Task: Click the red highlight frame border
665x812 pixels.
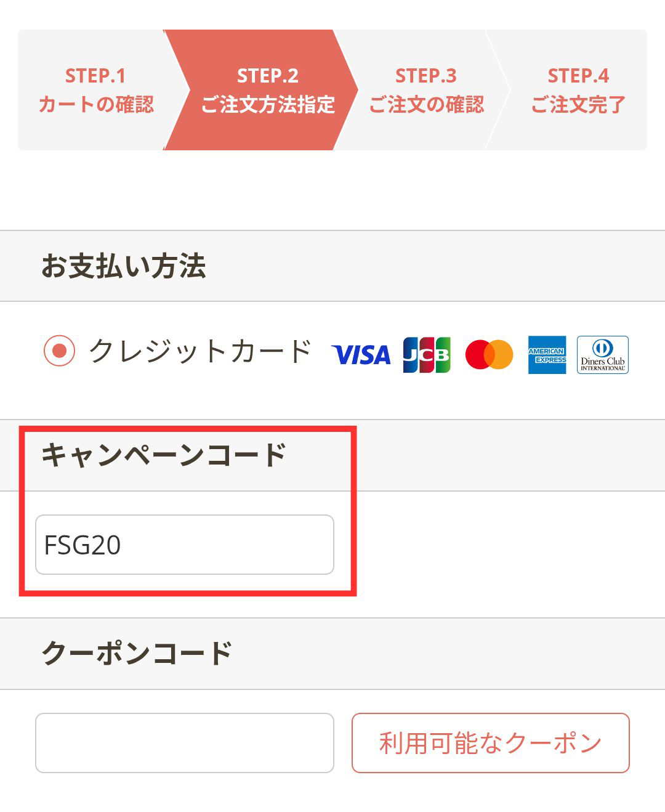Action: [x=353, y=511]
